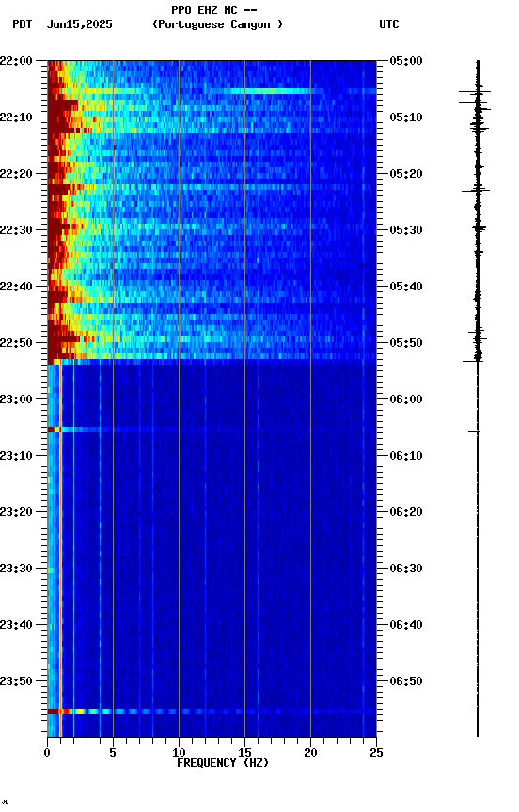Click the 5 Hz frequency tick label
This screenshot has height=812, width=519.
point(113,753)
